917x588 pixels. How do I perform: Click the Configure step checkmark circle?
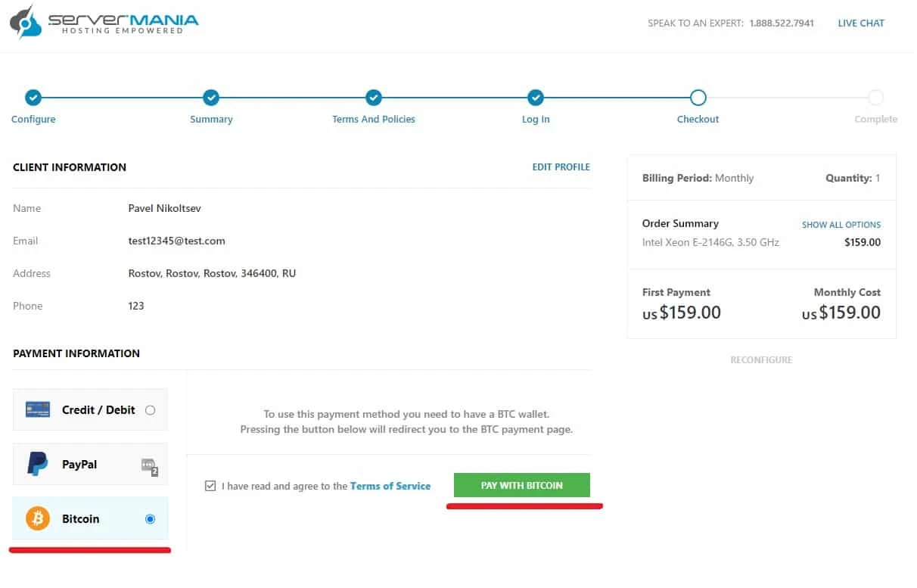click(33, 98)
